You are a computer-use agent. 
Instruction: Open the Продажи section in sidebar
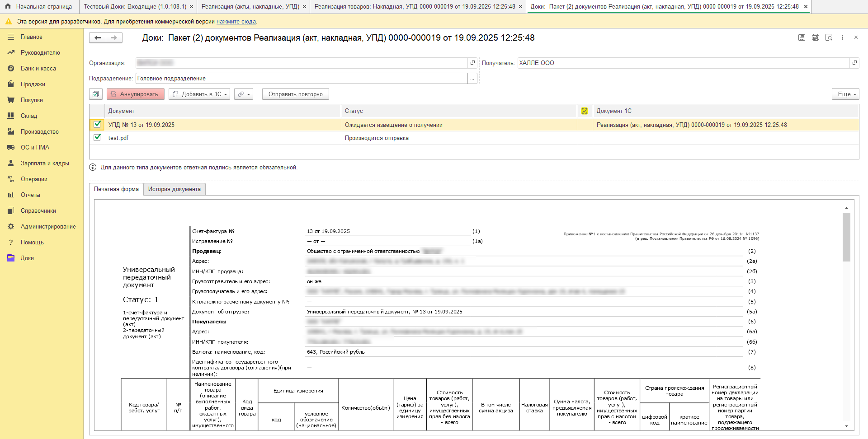click(33, 84)
